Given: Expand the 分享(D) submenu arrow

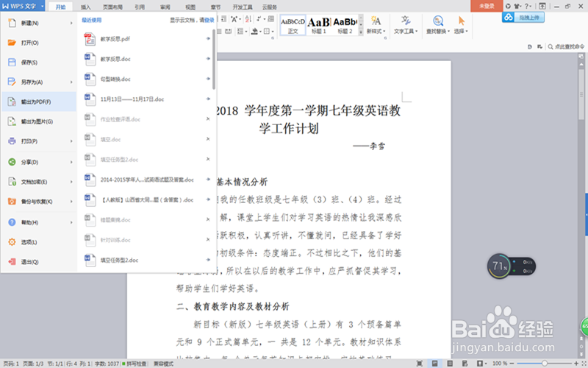Looking at the screenshot, I should (x=71, y=162).
